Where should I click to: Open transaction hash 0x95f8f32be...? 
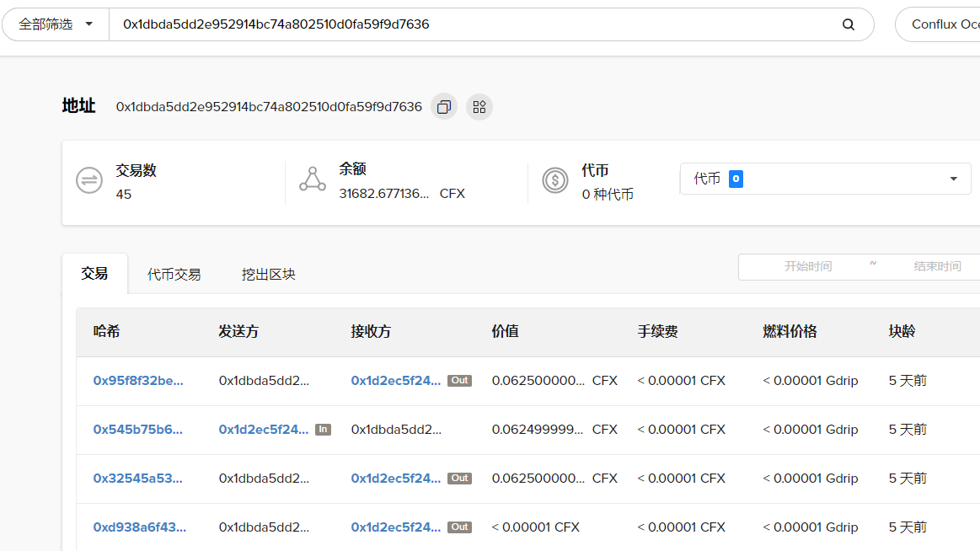[x=138, y=381]
